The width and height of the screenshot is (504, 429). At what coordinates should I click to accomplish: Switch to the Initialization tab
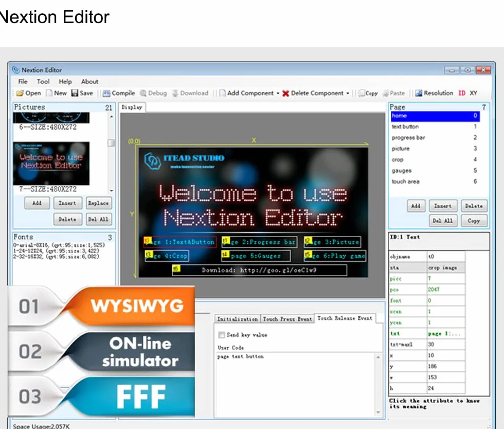pos(237,319)
